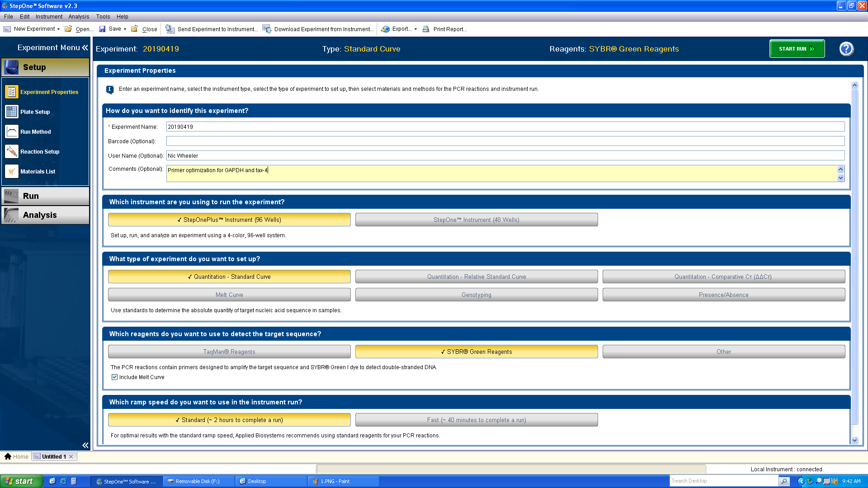868x488 pixels.
Task: Expand the Export dropdown arrow
Action: click(415, 29)
